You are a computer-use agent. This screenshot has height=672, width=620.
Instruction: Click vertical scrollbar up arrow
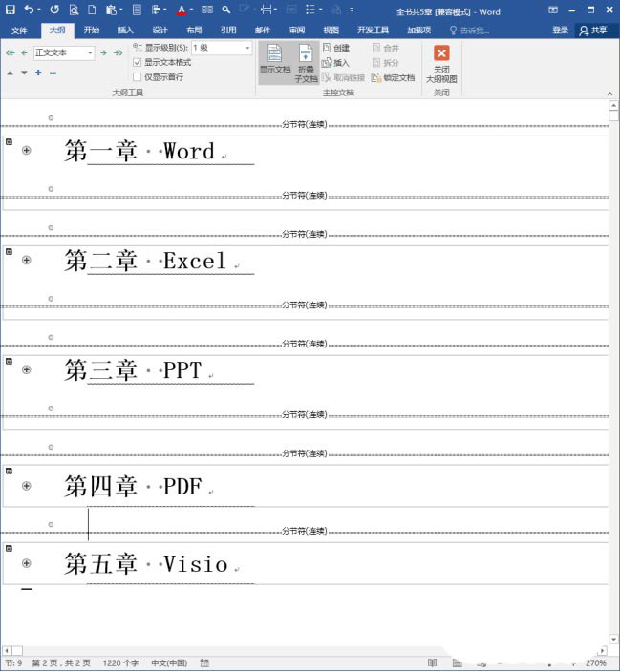(613, 105)
